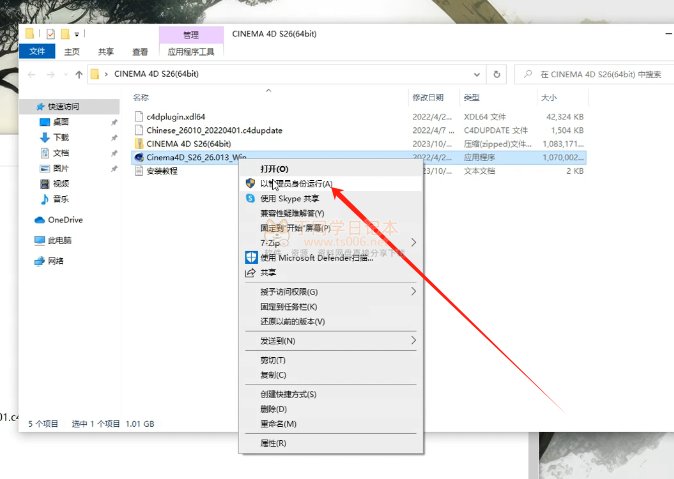Choose 删除(D) in context menu
This screenshot has width=674, height=479.
pyautogui.click(x=331, y=408)
